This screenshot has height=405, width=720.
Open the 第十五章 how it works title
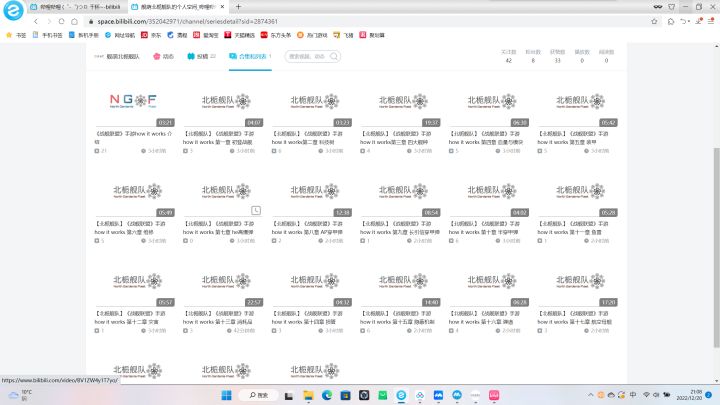[x=398, y=317]
